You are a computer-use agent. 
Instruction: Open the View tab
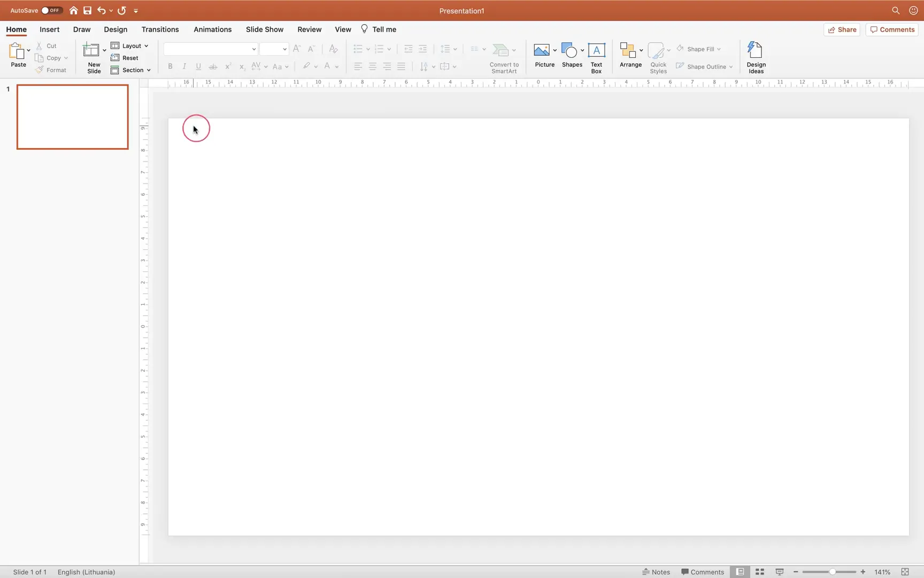343,29
